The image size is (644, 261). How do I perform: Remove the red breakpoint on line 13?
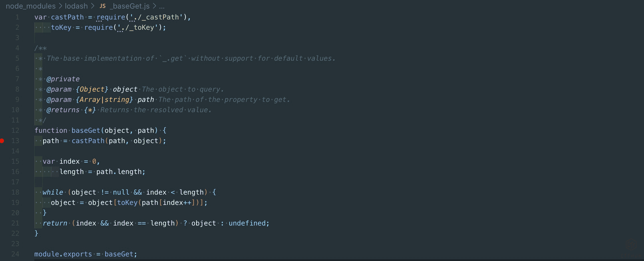click(2, 141)
